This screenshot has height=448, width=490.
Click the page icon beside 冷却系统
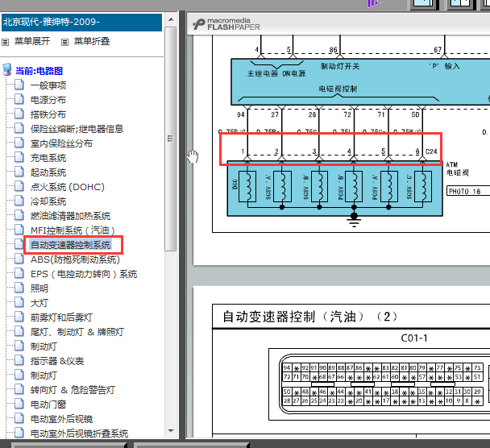[19, 201]
